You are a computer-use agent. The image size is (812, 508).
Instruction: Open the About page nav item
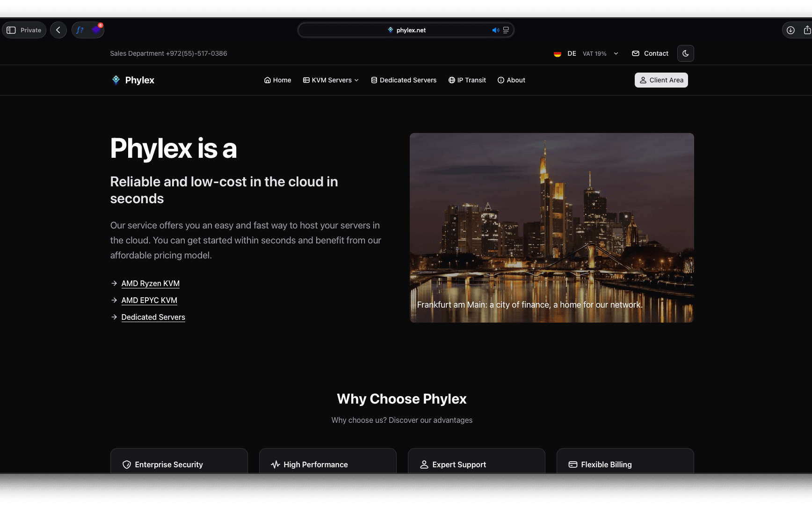(x=511, y=80)
